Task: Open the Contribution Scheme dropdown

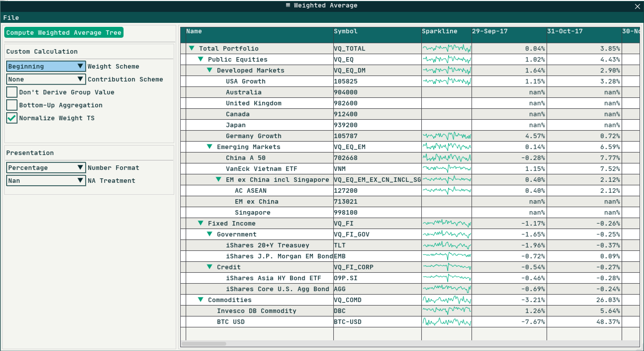Action: pos(46,79)
